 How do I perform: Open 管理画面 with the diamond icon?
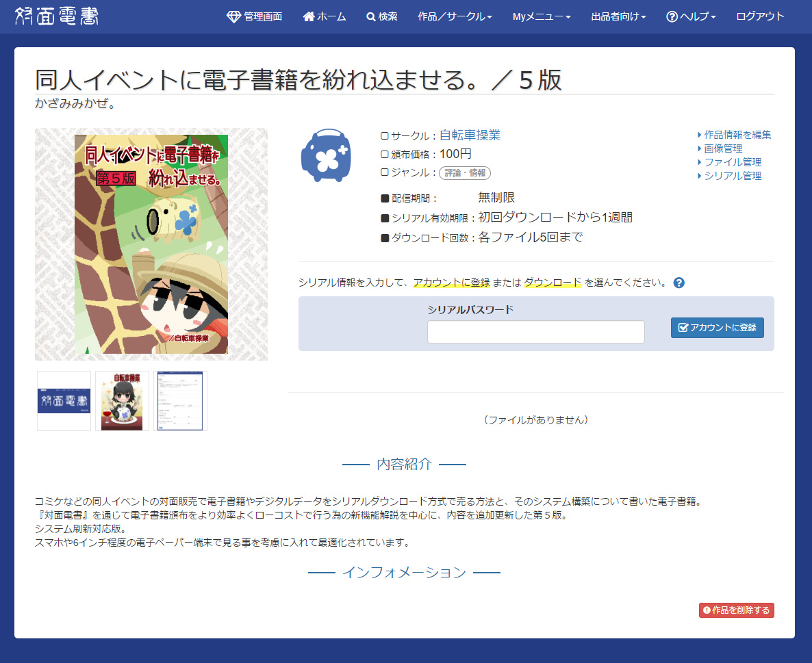[254, 16]
